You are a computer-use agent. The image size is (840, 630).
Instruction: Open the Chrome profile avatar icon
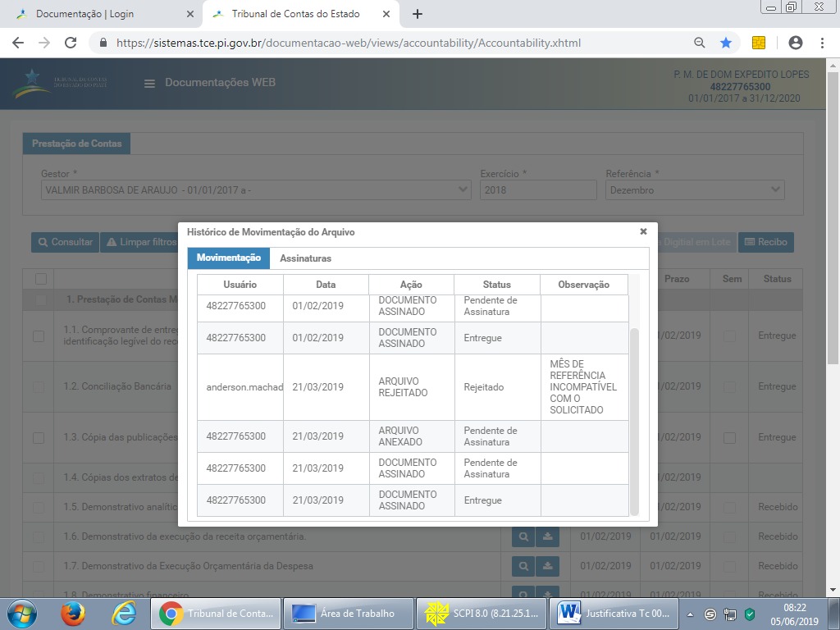795,43
